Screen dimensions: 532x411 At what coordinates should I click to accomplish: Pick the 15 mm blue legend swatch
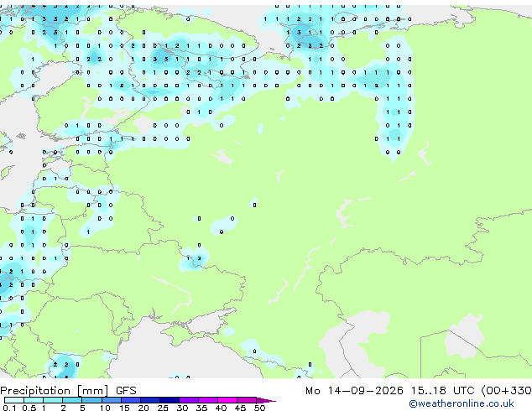point(131,400)
